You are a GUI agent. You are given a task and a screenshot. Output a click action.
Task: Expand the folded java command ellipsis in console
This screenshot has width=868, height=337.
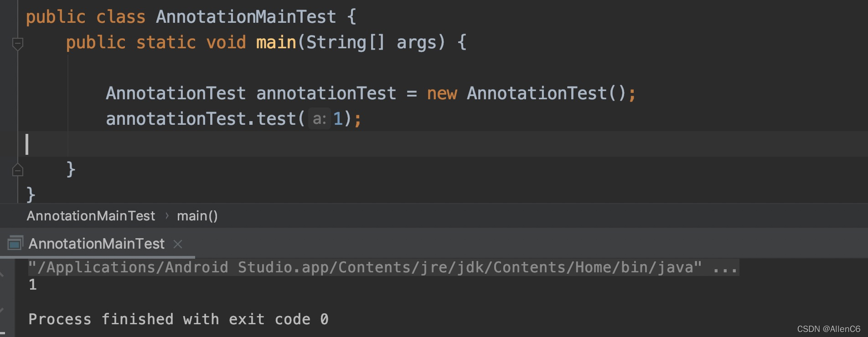pos(725,267)
